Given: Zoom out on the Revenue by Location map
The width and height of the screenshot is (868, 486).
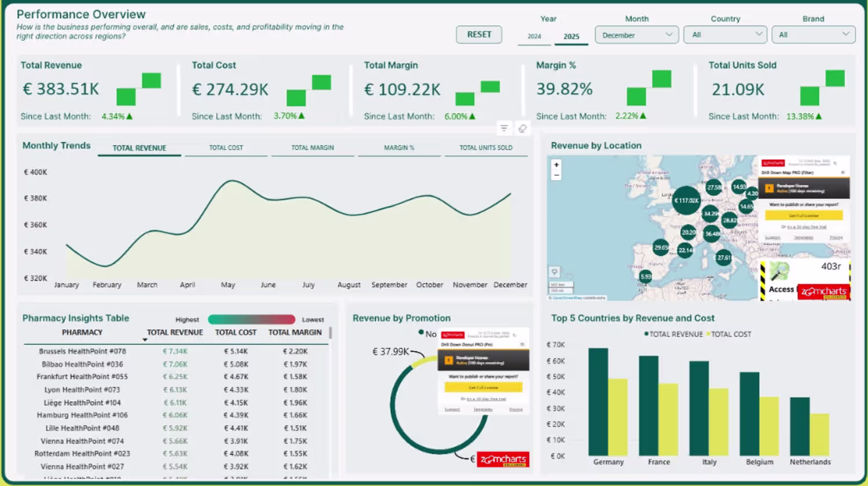Looking at the screenshot, I should coord(556,175).
